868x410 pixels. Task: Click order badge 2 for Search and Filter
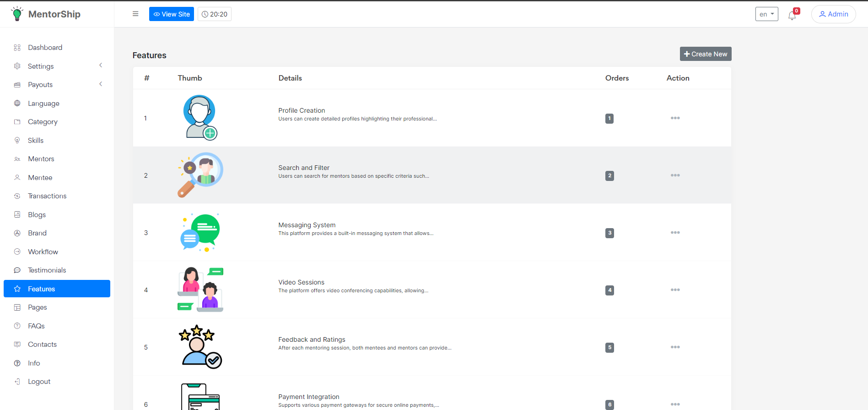609,176
